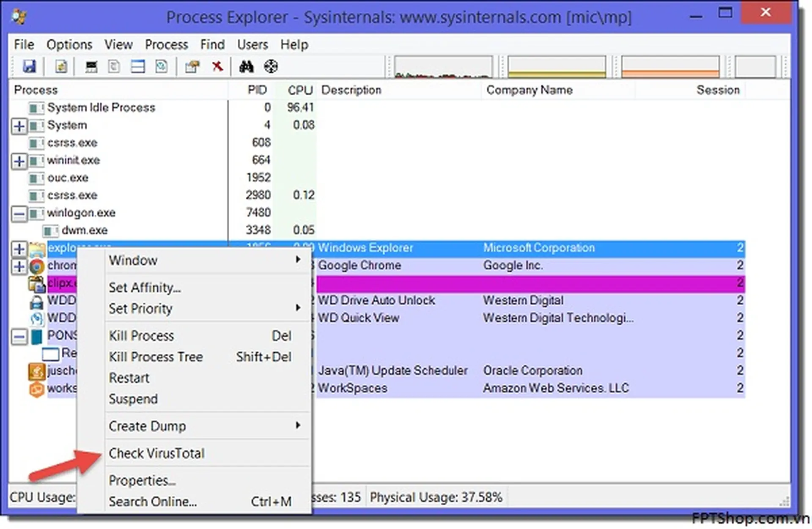812x529 pixels.
Task: Open the Options menu
Action: tap(69, 44)
